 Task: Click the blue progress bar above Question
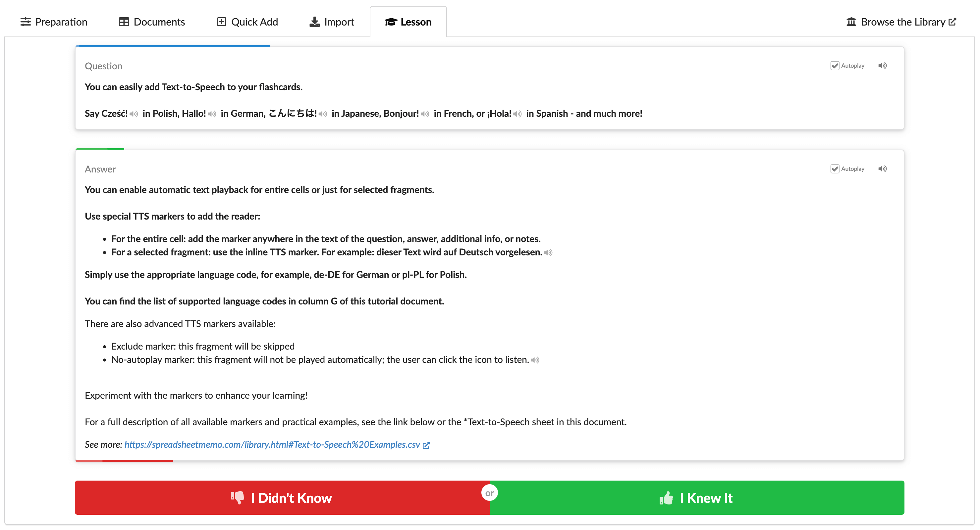tap(173, 46)
